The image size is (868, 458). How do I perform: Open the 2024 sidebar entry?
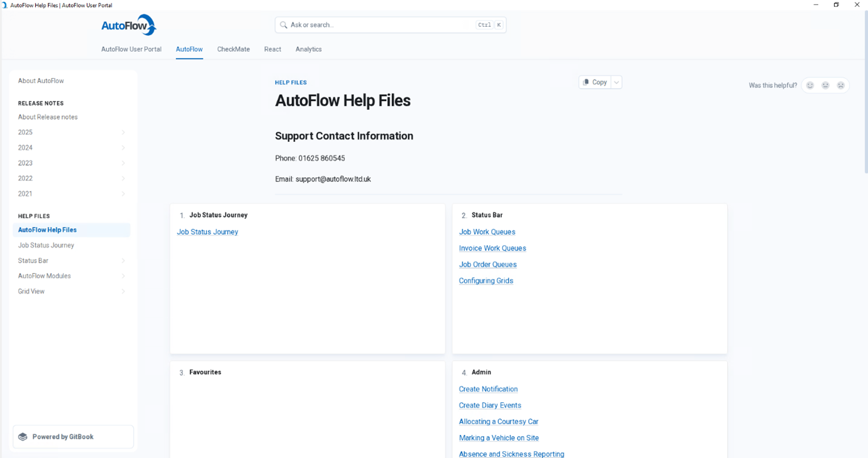click(x=25, y=147)
